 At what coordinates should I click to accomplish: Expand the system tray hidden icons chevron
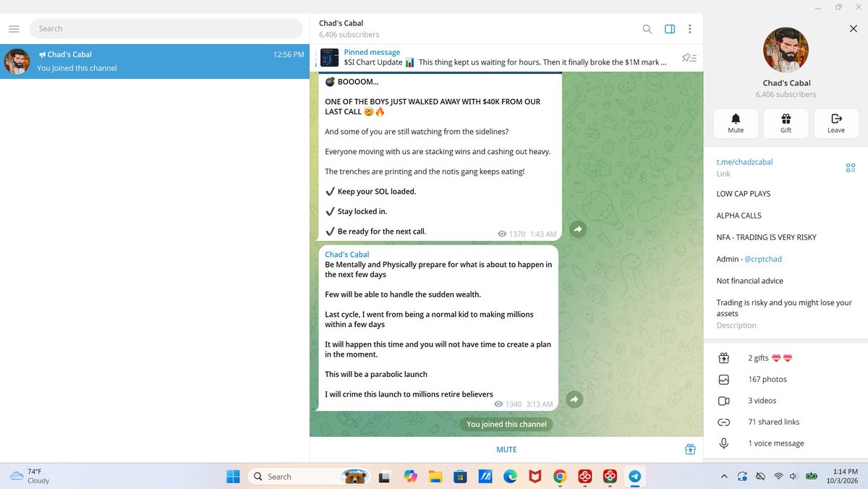click(724, 476)
